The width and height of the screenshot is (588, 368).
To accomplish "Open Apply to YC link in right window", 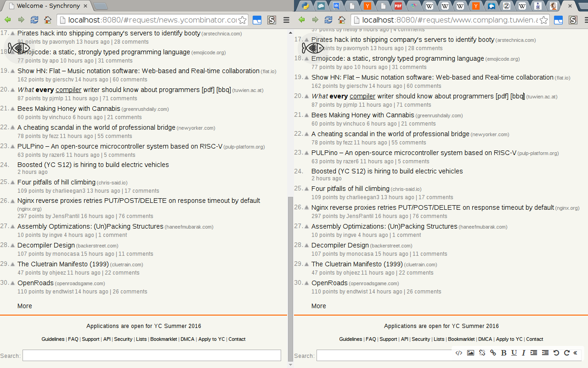I will [x=509, y=339].
